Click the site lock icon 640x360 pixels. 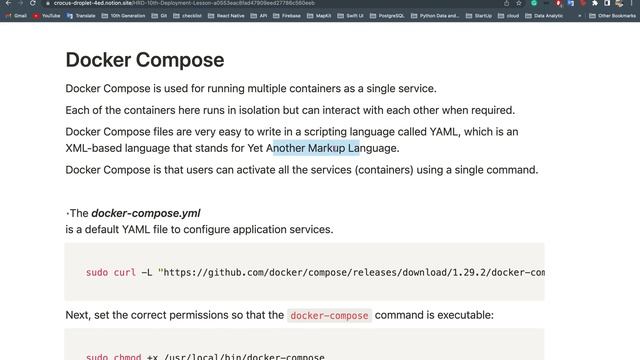48,3
